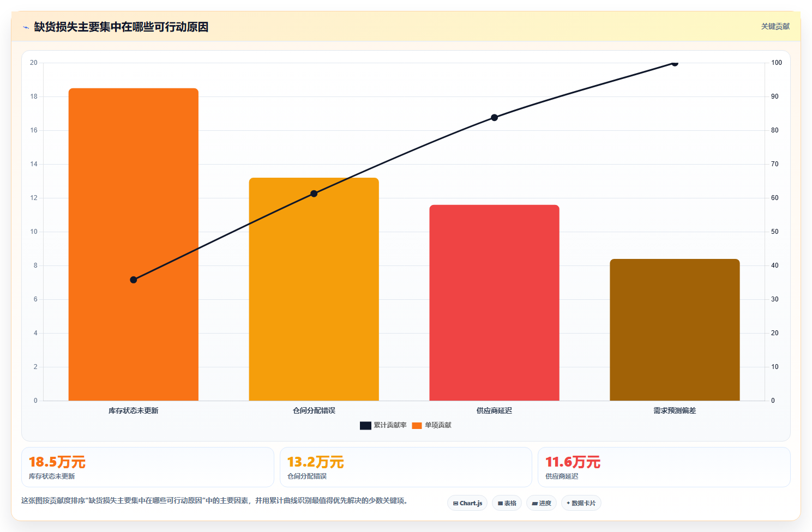Open the 11.6万元 summary card
Viewport: 812px width, 532px height.
click(664, 467)
